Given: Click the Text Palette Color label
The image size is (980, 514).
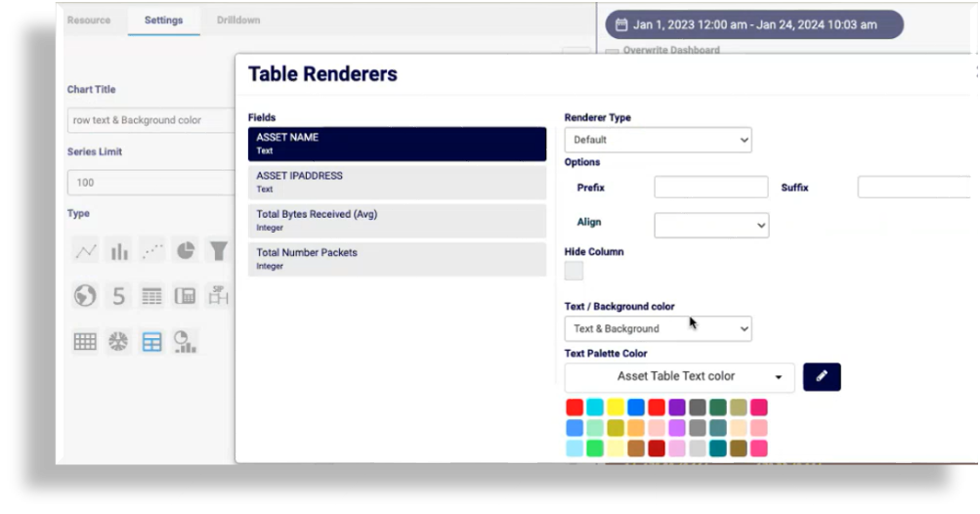Looking at the screenshot, I should (606, 354).
